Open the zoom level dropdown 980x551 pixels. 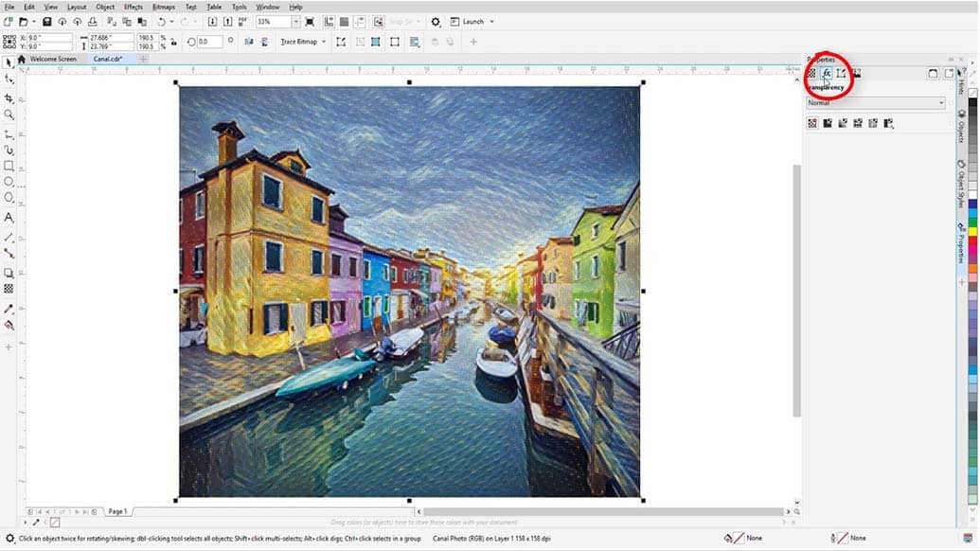[x=296, y=22]
